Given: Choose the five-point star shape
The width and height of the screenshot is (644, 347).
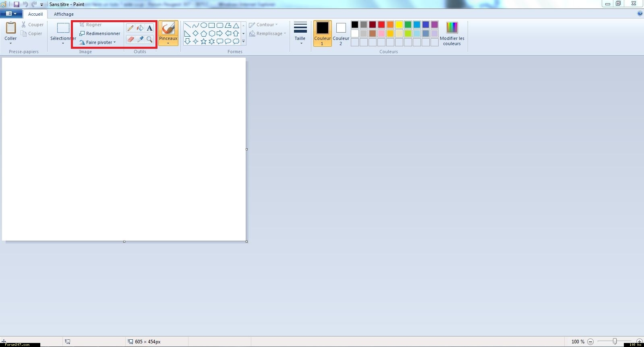Looking at the screenshot, I should click(x=204, y=42).
